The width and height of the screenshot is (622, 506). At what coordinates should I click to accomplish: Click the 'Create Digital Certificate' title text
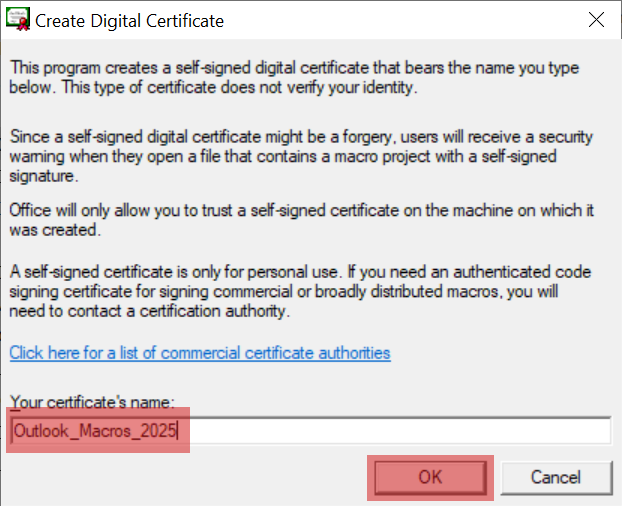click(130, 20)
